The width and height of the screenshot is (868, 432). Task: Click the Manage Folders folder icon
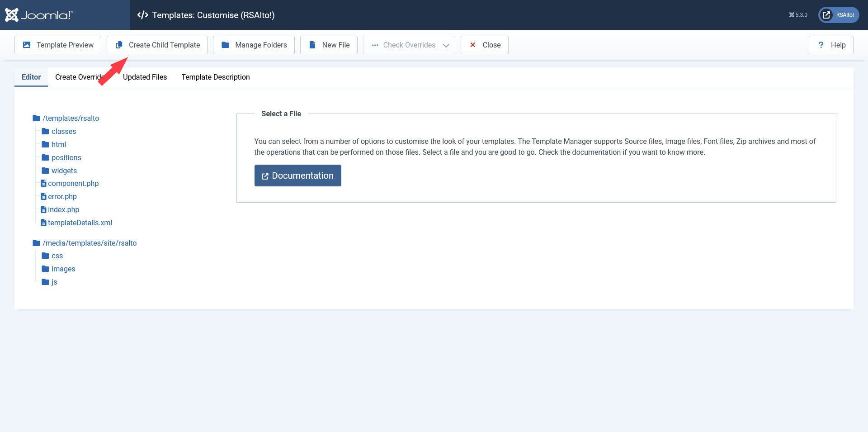pyautogui.click(x=225, y=45)
